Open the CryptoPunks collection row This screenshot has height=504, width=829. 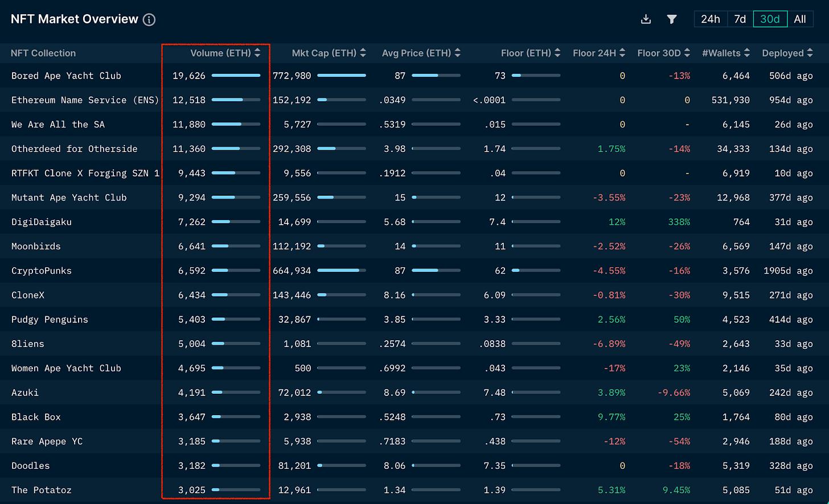pyautogui.click(x=42, y=271)
